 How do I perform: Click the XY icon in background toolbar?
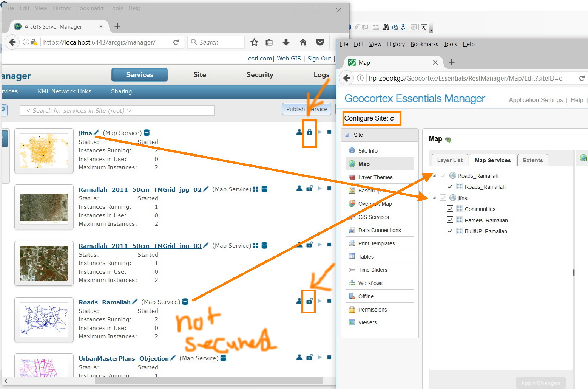(x=403, y=27)
